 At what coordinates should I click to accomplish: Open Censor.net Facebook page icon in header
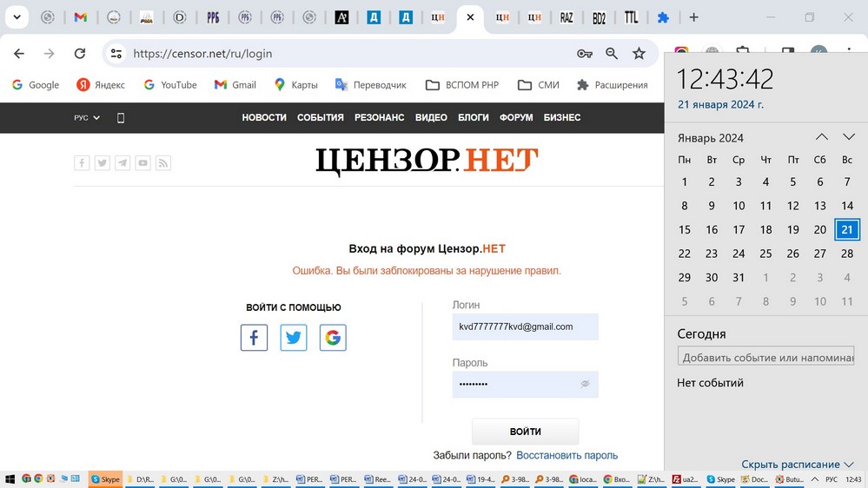click(82, 162)
